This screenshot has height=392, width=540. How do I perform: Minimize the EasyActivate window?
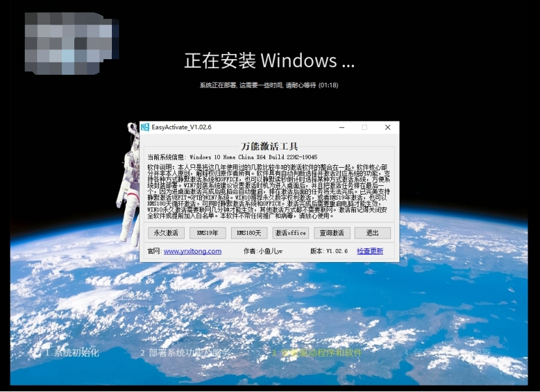[342, 127]
